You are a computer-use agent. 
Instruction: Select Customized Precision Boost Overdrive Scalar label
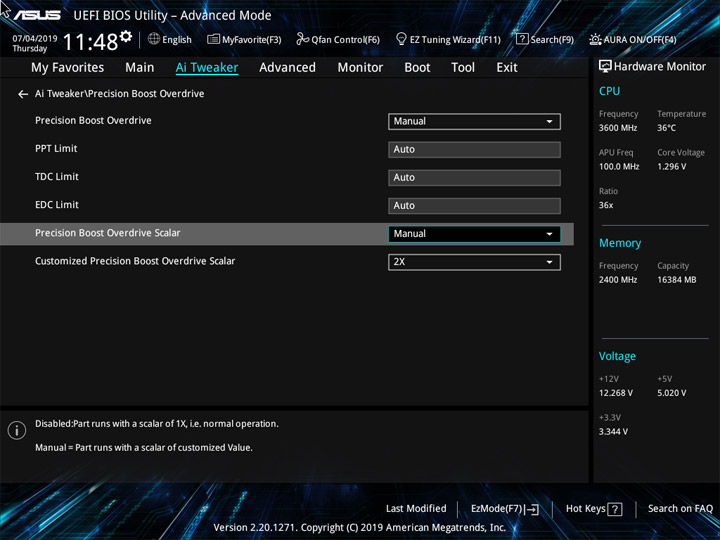tap(135, 261)
